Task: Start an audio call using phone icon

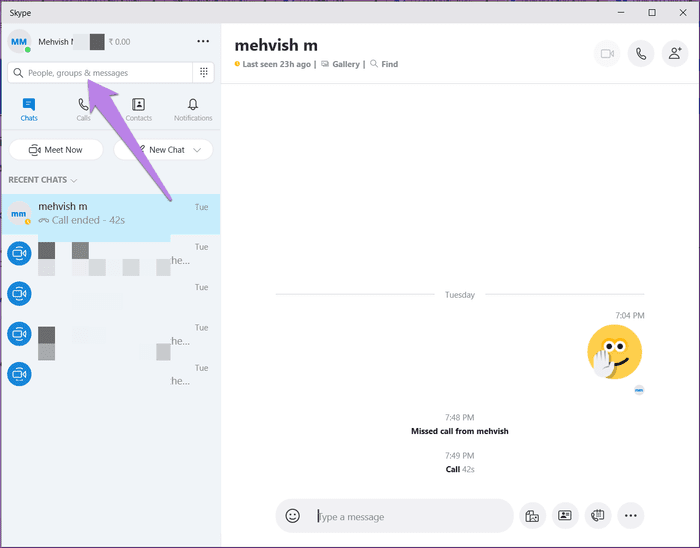Action: coord(641,54)
